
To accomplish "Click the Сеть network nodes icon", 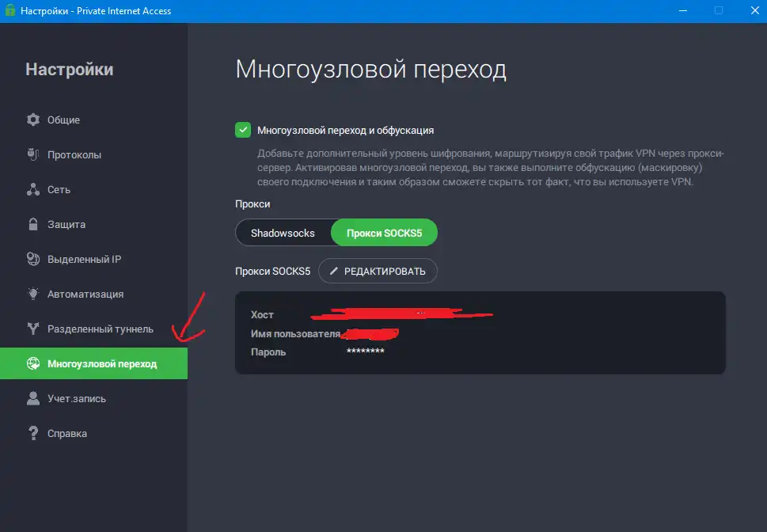I will coord(32,189).
